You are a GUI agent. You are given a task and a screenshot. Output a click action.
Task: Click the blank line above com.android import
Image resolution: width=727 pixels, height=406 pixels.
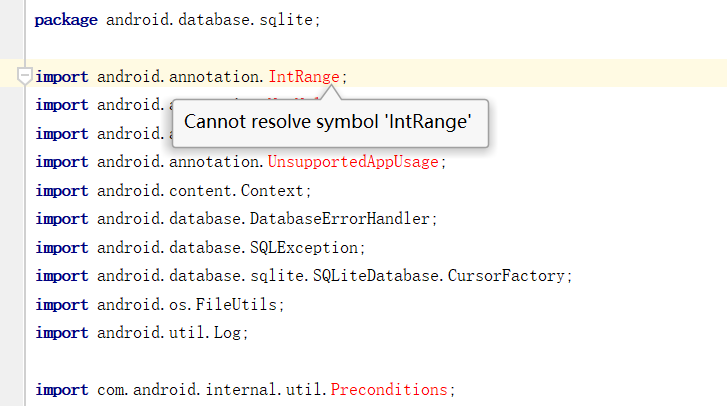[x=376, y=362]
